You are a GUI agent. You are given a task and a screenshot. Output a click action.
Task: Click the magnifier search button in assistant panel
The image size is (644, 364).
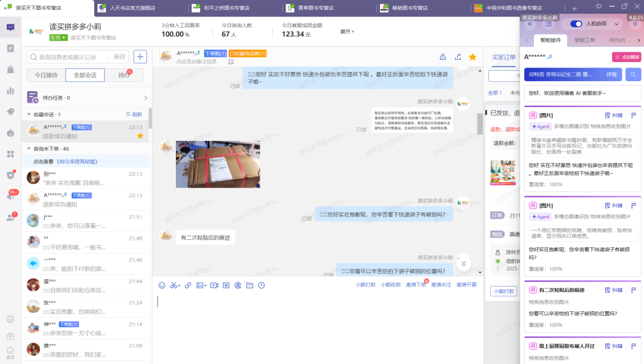633,74
